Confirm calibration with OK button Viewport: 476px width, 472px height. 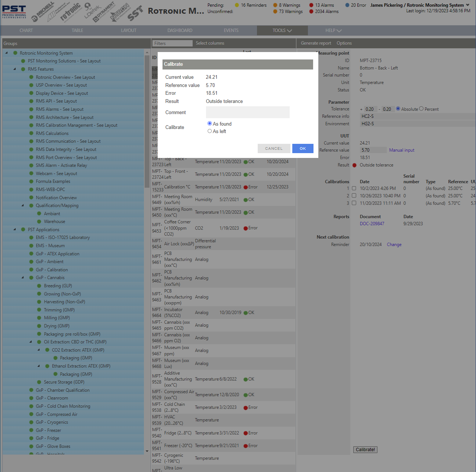pos(303,148)
